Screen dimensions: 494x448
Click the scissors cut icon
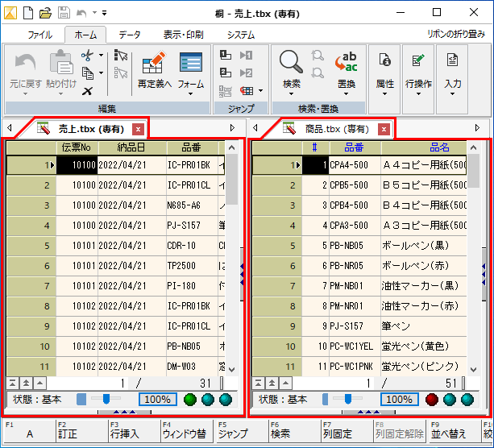87,55
